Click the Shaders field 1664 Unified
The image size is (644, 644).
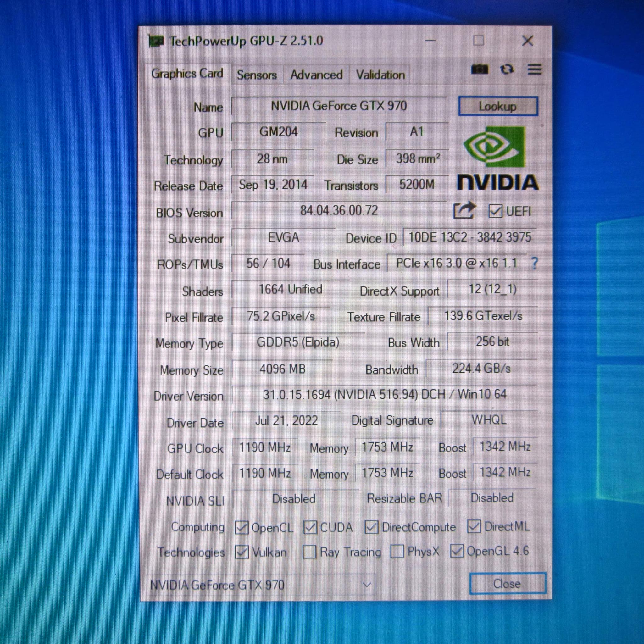[290, 289]
